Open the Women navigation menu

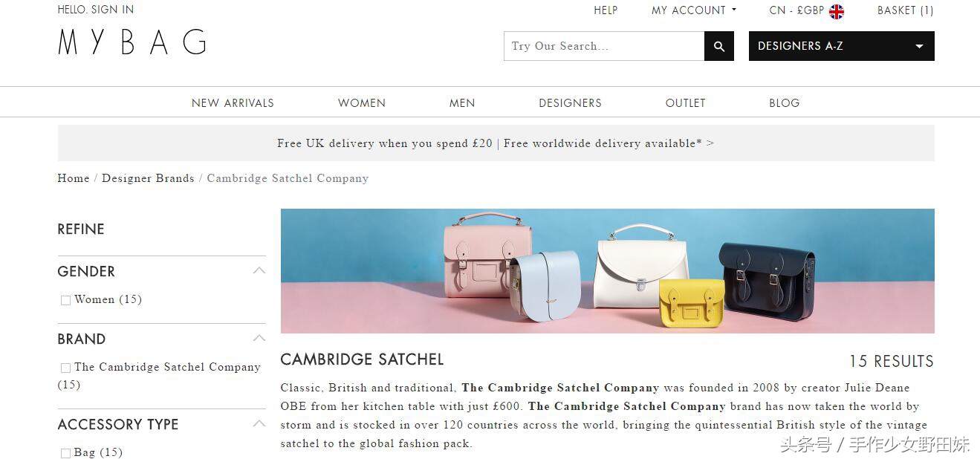tap(362, 102)
